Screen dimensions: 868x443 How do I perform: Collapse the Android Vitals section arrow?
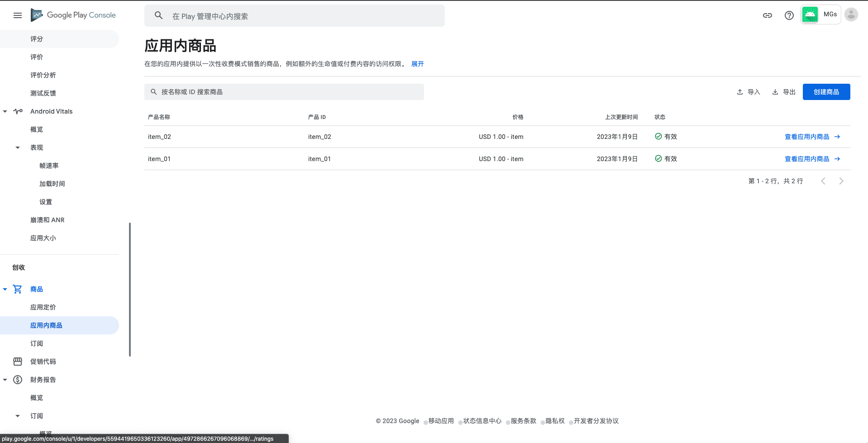coord(5,111)
